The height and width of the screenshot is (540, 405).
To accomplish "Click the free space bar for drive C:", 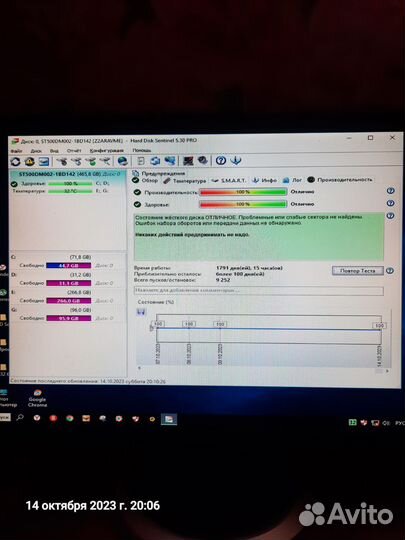I will 69,266.
